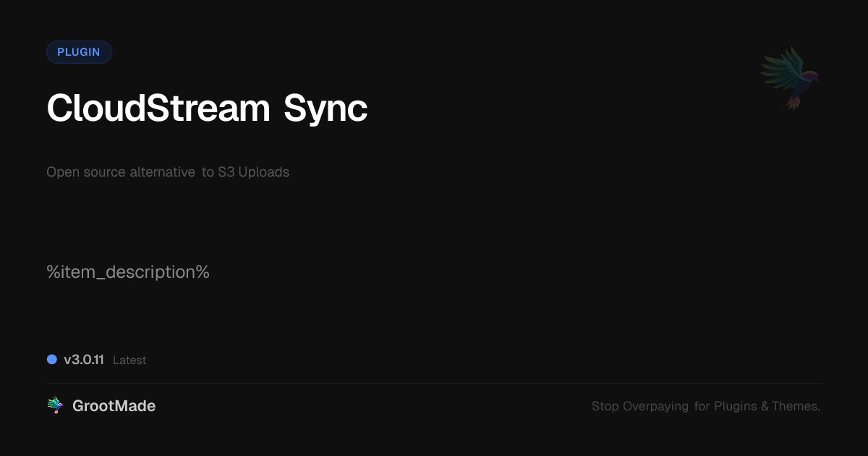Click the word "Sync" in the title
868x456 pixels.
[x=325, y=109]
